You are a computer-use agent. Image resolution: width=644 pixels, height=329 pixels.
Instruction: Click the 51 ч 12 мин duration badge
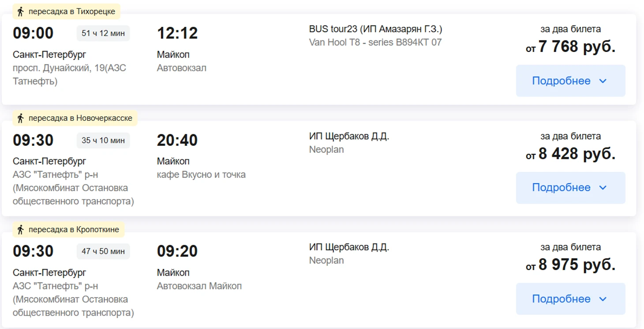click(x=103, y=33)
